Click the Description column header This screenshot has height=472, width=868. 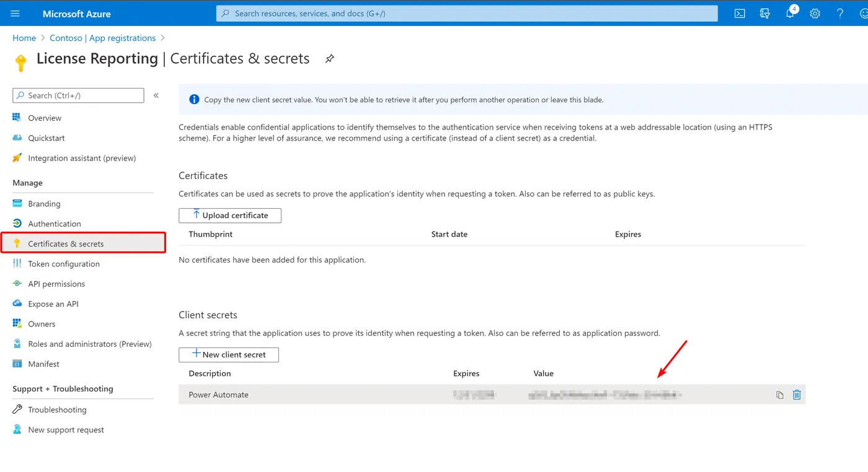(x=210, y=374)
